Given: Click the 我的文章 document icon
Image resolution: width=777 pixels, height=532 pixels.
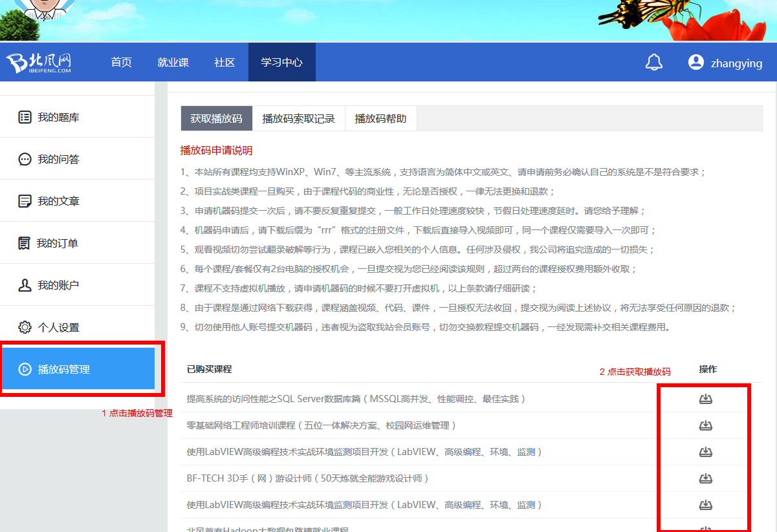Looking at the screenshot, I should 25,201.
